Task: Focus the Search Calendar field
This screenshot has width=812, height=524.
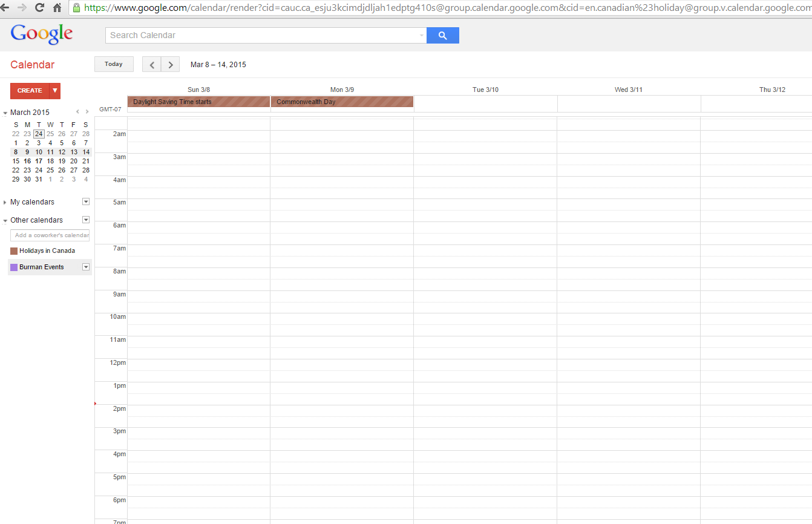Action: (266, 35)
